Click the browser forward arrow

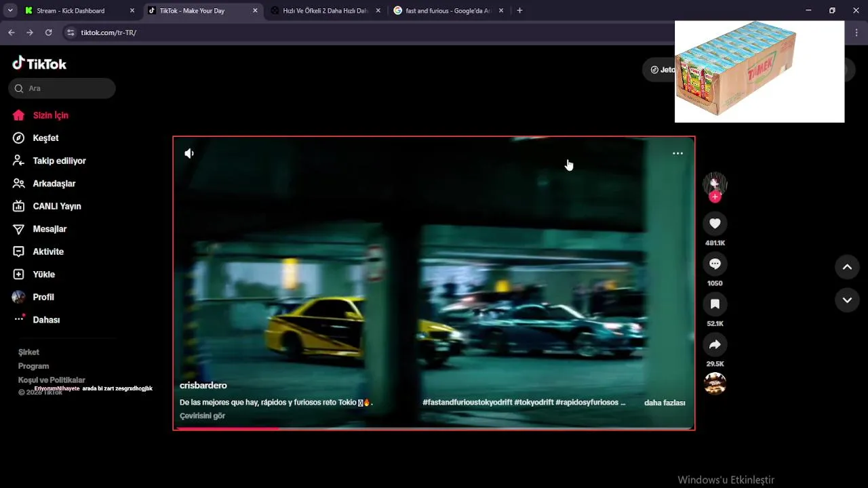click(30, 33)
